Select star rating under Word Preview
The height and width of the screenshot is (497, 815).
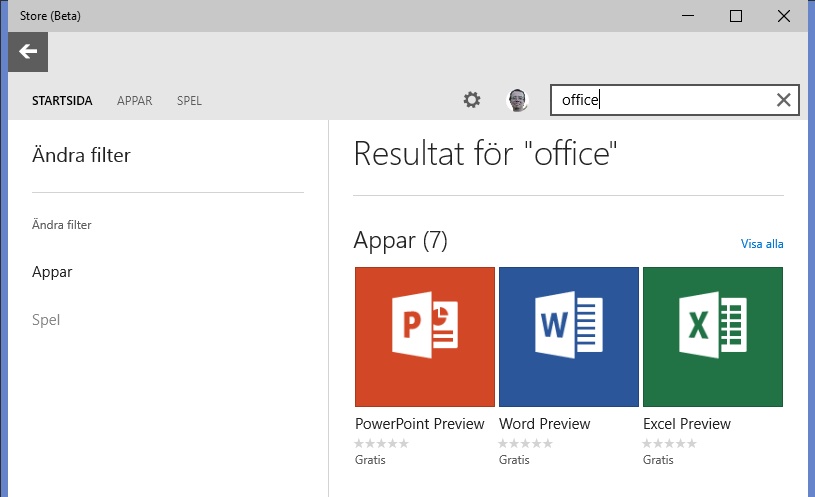[525, 443]
